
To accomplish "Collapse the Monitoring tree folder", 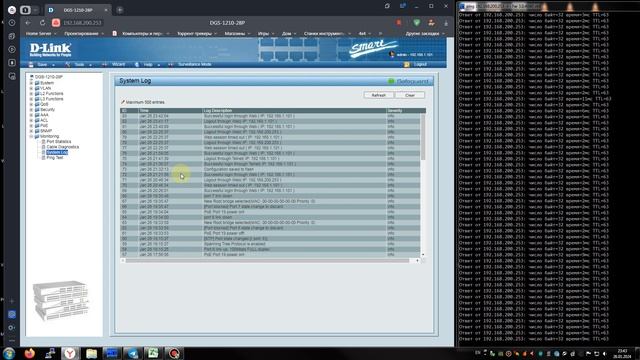I will pos(31,136).
